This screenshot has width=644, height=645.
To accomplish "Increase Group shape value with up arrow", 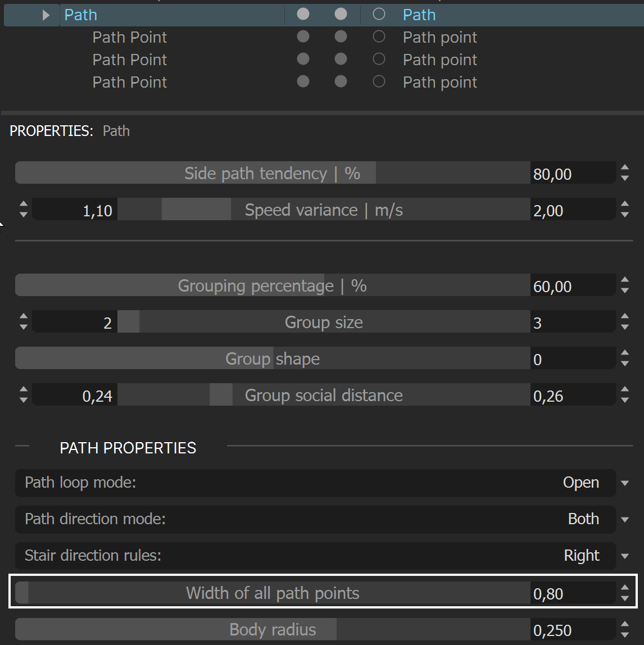I will pyautogui.click(x=625, y=353).
